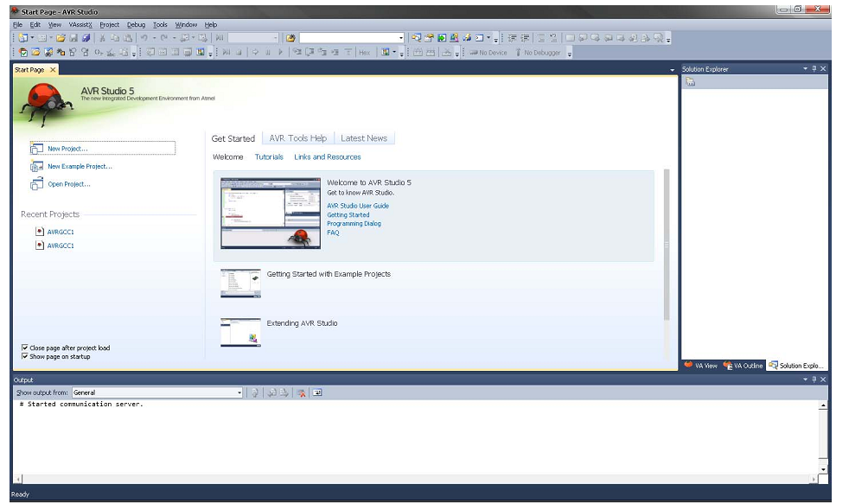Close the Start Page tab
Image resolution: width=849 pixels, height=504 pixels.
point(53,70)
